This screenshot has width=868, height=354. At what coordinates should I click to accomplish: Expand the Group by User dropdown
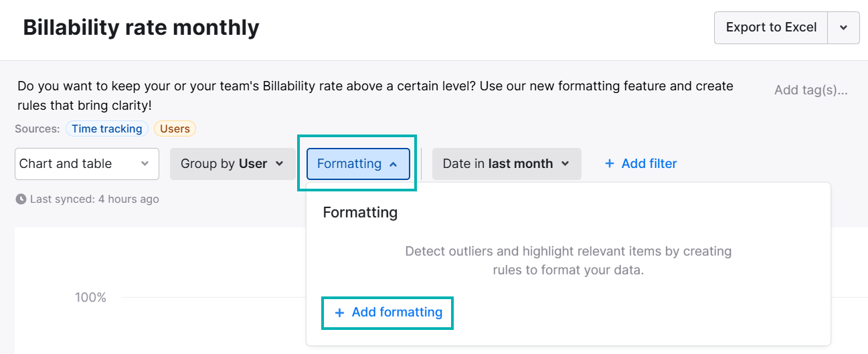coord(232,164)
